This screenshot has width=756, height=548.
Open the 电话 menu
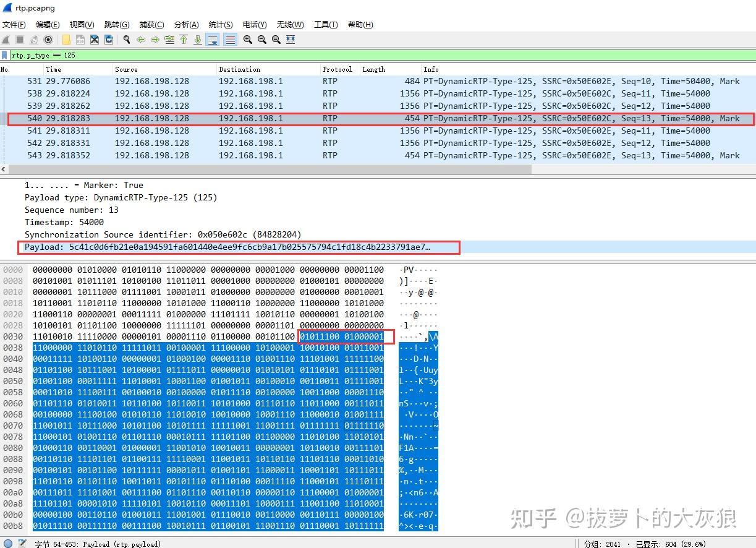(254, 25)
